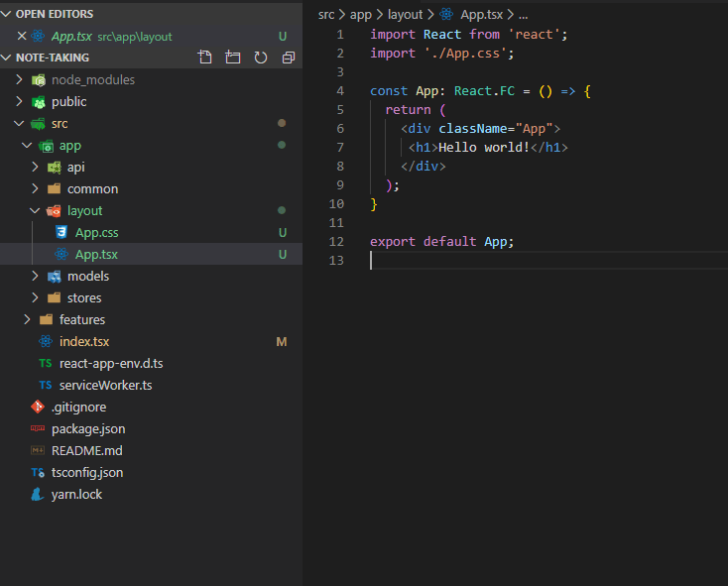Click the node_modules folder icon

tap(39, 80)
